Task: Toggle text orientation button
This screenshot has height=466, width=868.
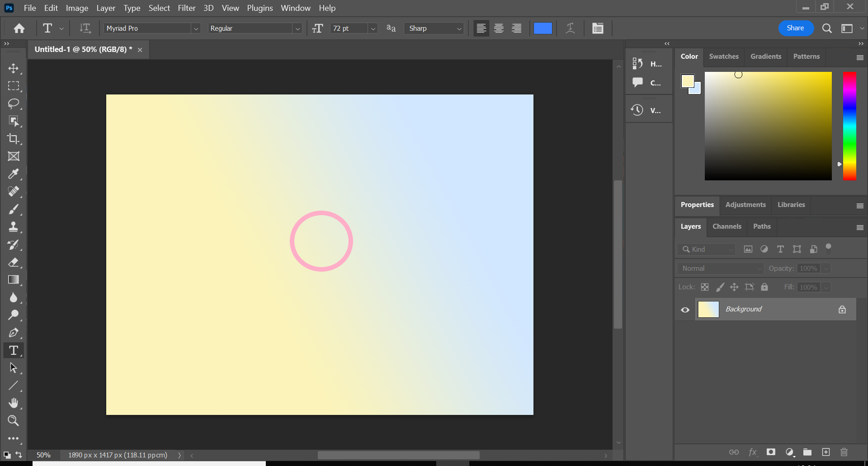Action: [85, 28]
